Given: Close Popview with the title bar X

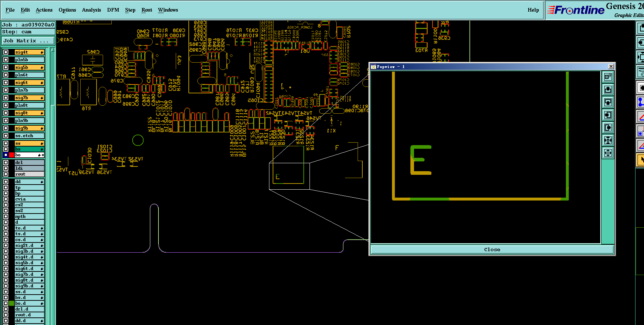Looking at the screenshot, I should (611, 67).
